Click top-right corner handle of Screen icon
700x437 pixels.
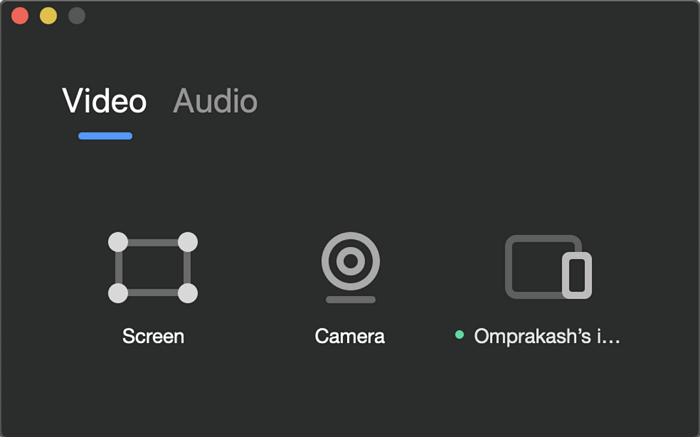pos(187,242)
